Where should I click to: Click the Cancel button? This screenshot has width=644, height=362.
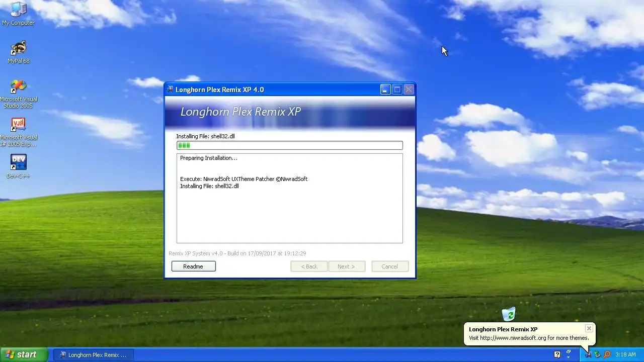[390, 266]
